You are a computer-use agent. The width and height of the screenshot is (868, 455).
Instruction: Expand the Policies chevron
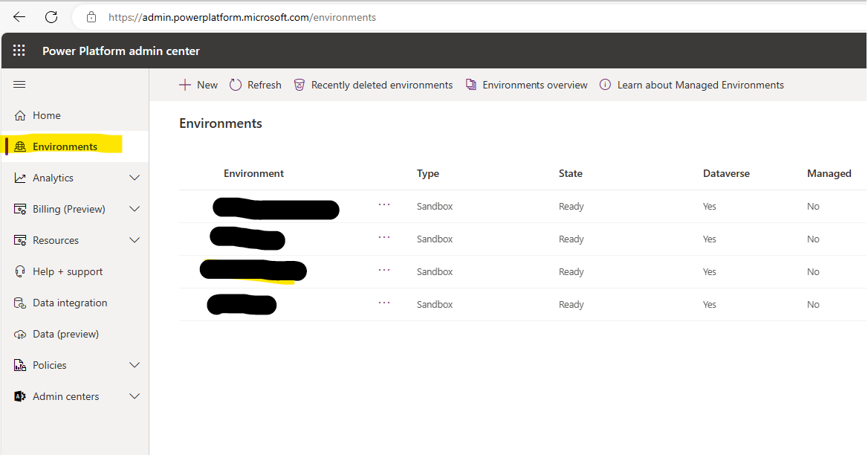click(x=135, y=365)
